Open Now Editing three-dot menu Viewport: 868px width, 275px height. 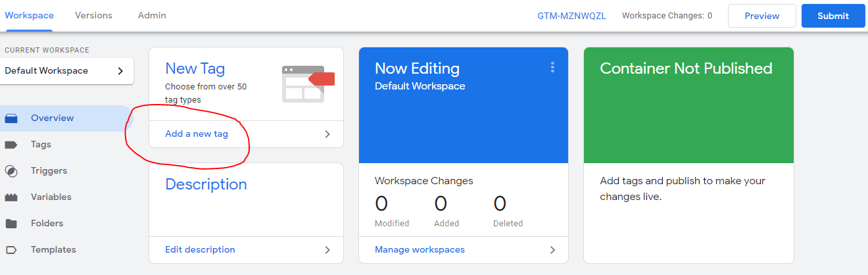(552, 67)
